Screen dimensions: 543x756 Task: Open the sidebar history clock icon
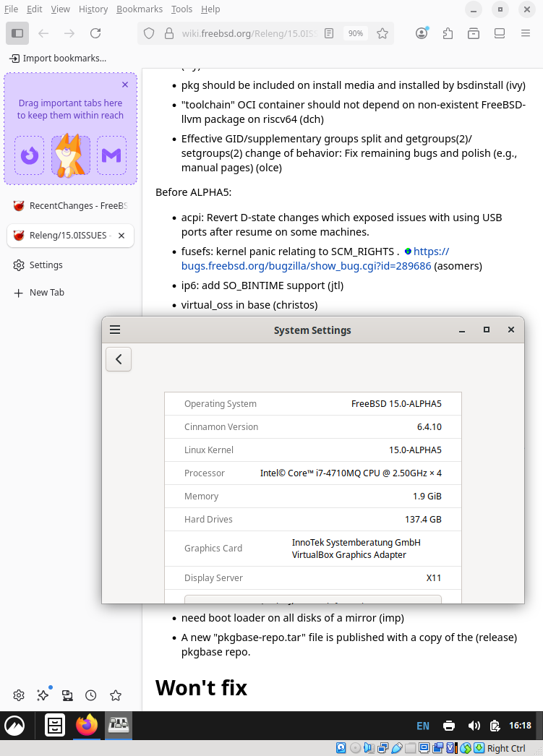[91, 695]
